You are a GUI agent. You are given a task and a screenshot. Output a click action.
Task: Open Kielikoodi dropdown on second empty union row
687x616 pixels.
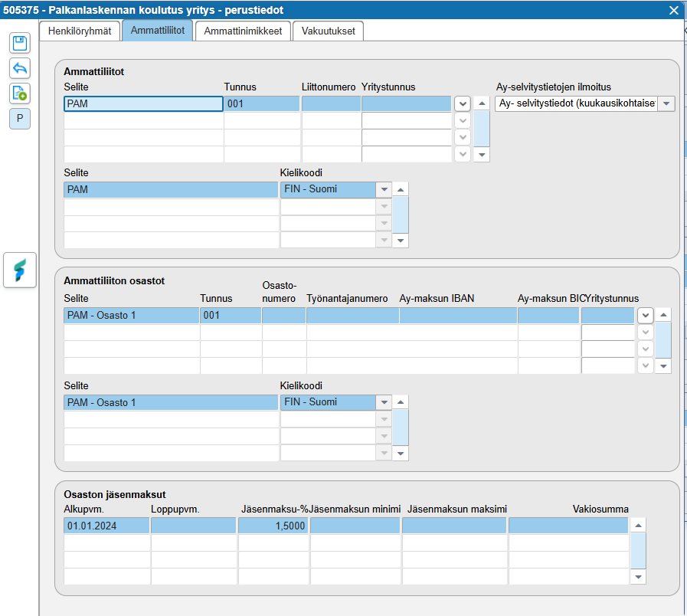click(x=384, y=207)
